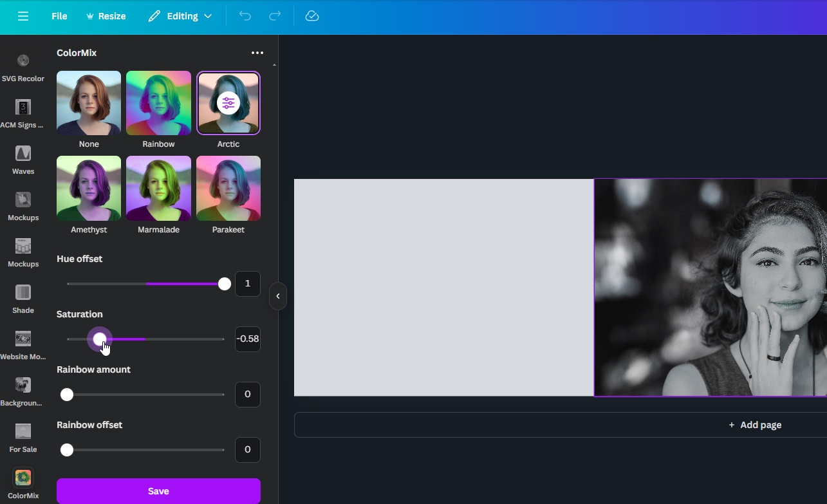Open the SVG Recolor app
This screenshot has height=504, width=827.
tap(23, 66)
